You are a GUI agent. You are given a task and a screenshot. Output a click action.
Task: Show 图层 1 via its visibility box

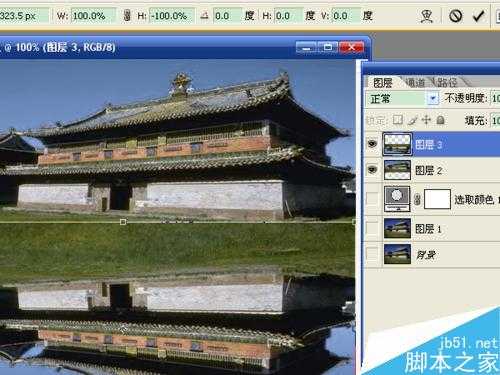pyautogui.click(x=372, y=228)
